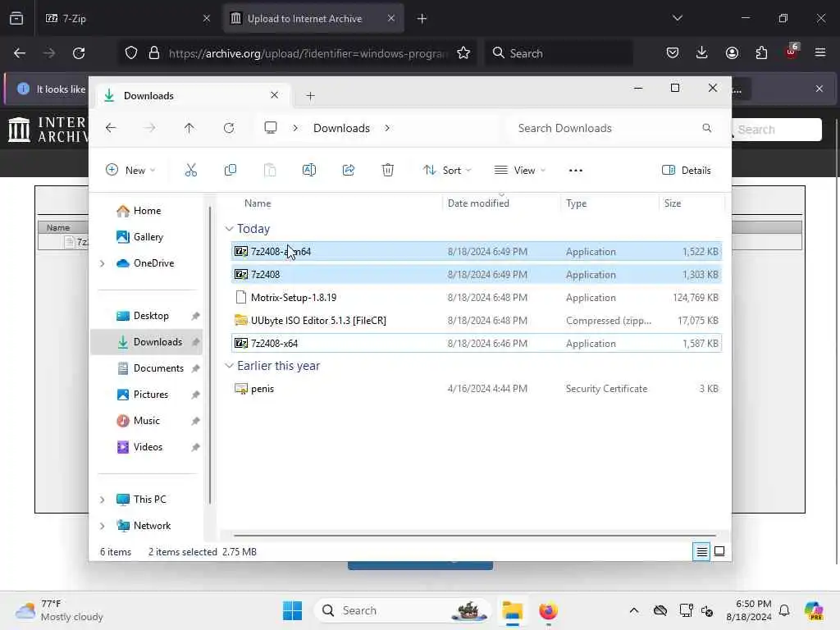Toggle the Details pane button
Image resolution: width=840 pixels, height=630 pixels.
pos(687,171)
